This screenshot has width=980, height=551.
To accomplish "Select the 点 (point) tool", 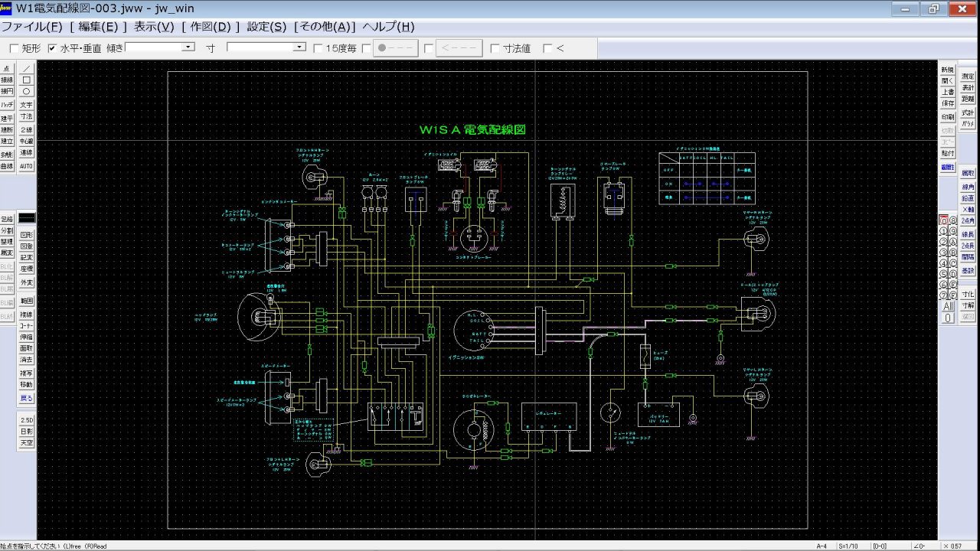I will coord(7,68).
